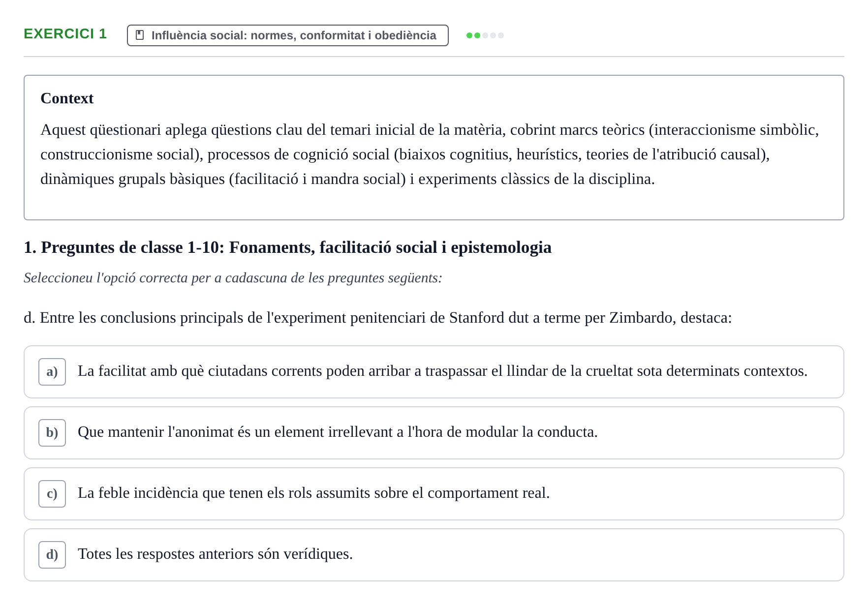Click the difficulty dots indicator
This screenshot has width=868, height=606.
(485, 35)
